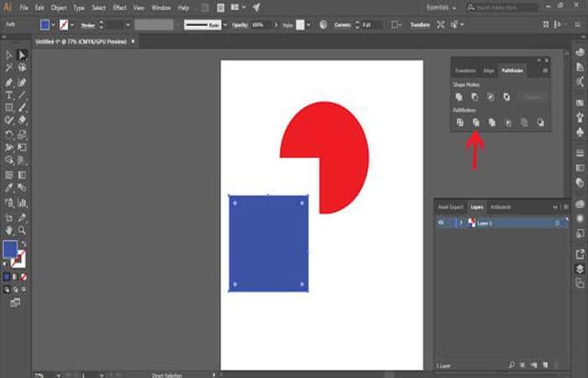Open the Effect menu
Image resolution: width=588 pixels, height=378 pixels.
pos(119,8)
